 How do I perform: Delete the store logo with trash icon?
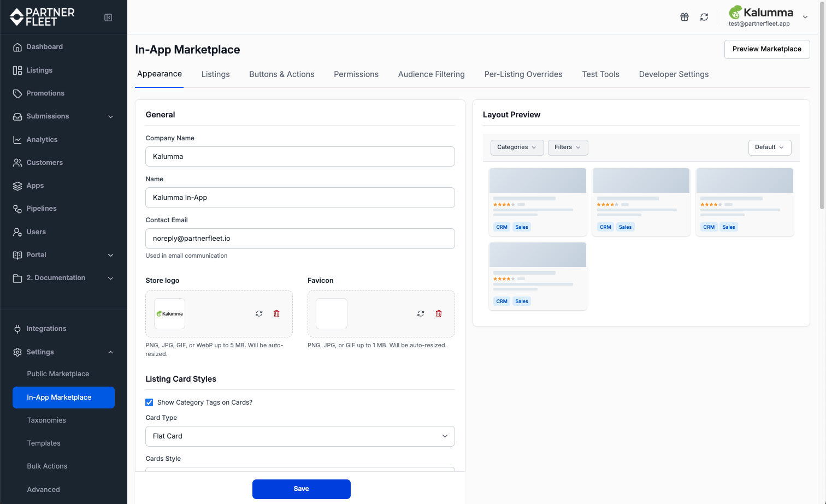(x=276, y=313)
